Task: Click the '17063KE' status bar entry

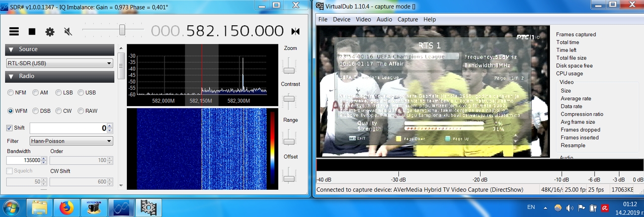Action: 622,190
